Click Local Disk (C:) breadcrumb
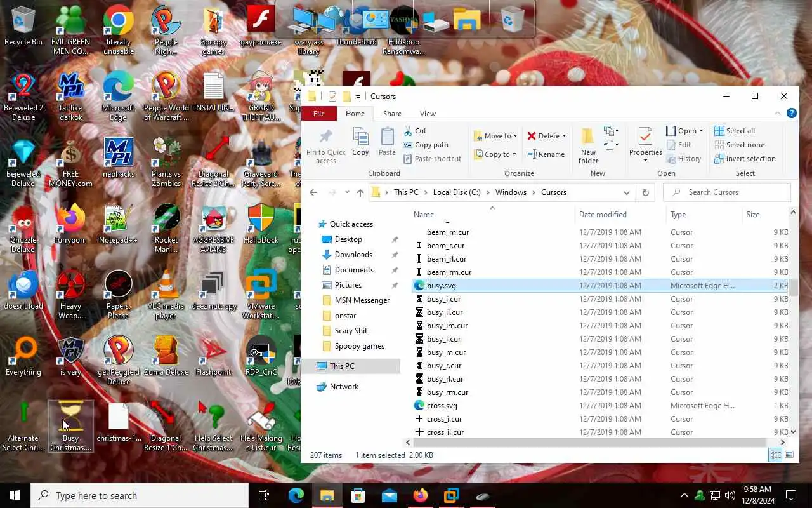The height and width of the screenshot is (508, 812). pos(457,192)
